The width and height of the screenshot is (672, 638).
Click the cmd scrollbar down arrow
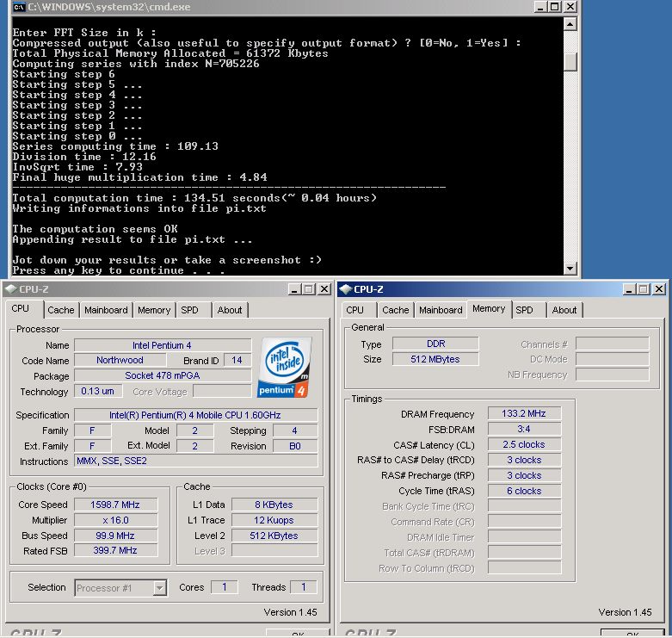570,269
